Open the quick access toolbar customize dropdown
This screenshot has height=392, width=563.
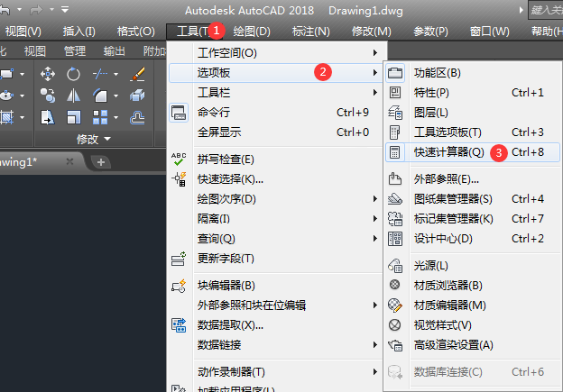click(x=65, y=10)
